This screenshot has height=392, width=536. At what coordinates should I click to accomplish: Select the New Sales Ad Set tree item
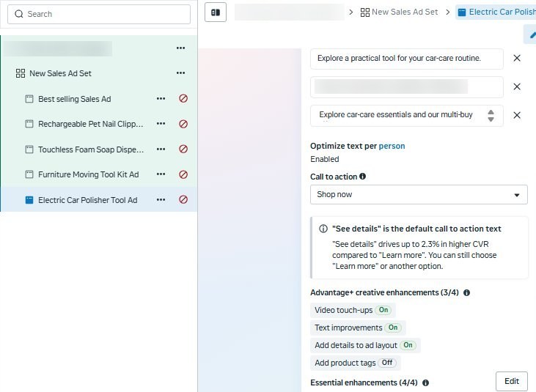[60, 73]
